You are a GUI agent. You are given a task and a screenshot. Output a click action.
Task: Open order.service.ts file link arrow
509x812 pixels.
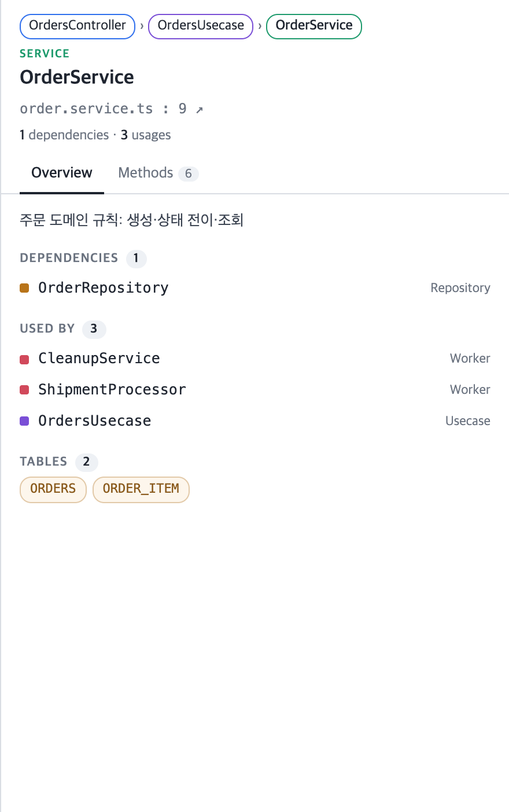point(200,109)
